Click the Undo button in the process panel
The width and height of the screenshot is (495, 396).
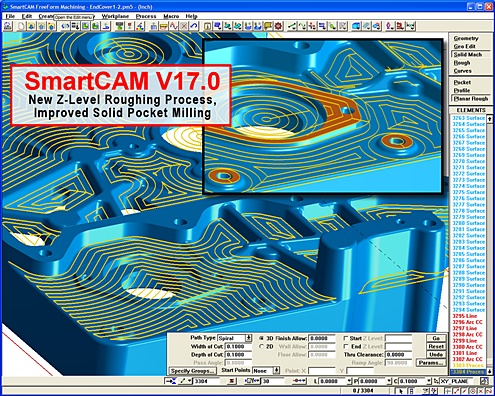coord(436,354)
